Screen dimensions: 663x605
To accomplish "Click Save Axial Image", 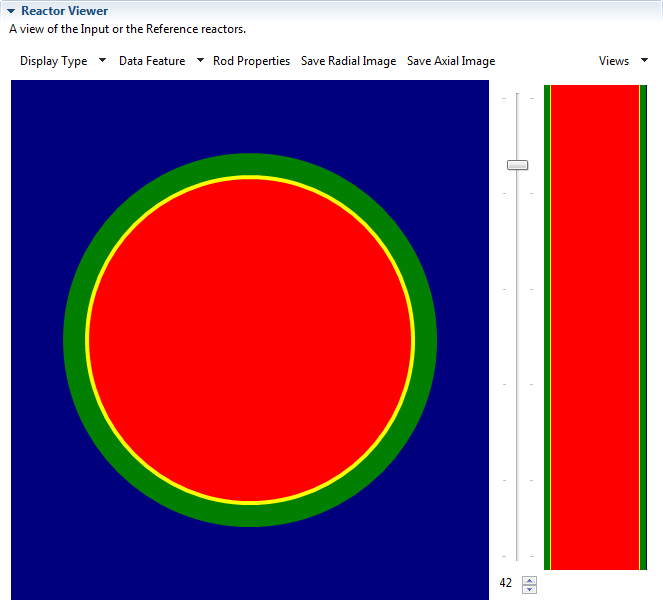I will [451, 61].
